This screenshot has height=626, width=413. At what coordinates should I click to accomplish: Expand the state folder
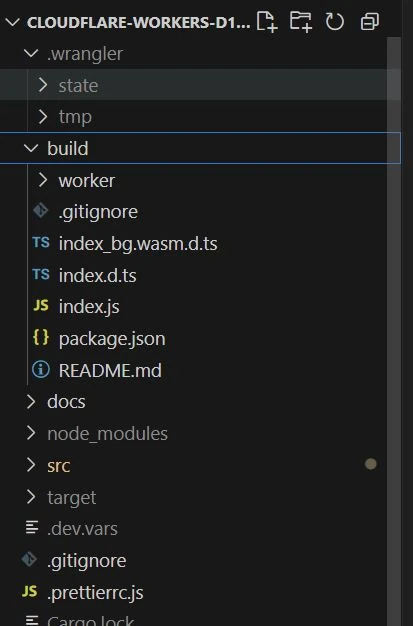pos(42,85)
